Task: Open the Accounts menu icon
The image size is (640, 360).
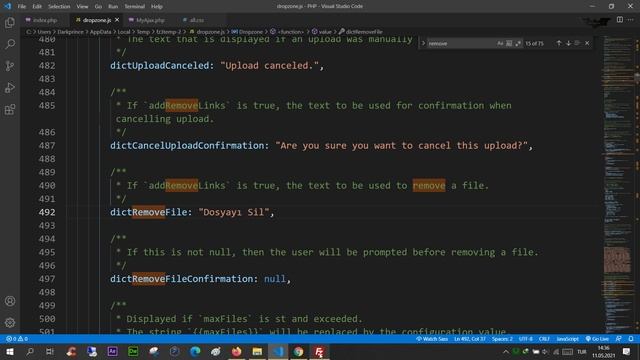Action: (x=10, y=301)
